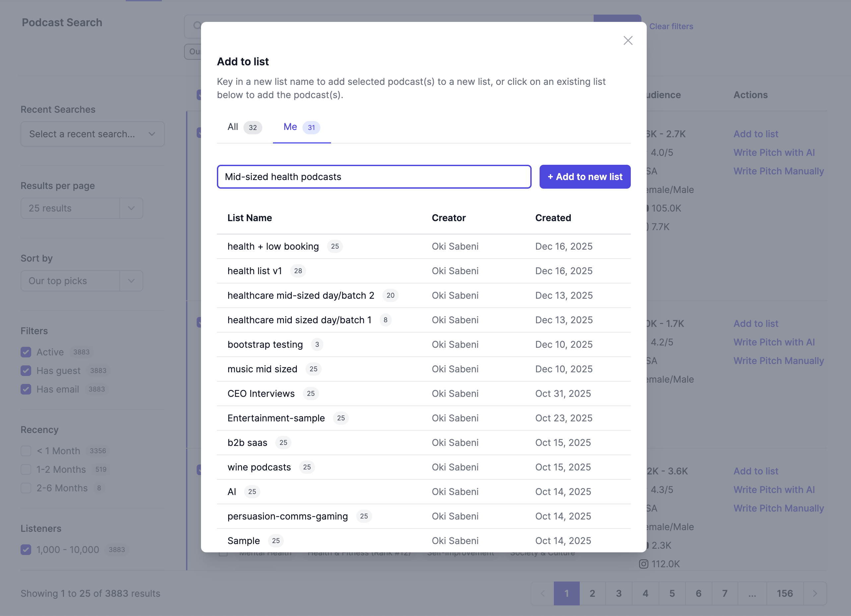Pick the wine podcasts list
Screen dimensions: 851x616
point(259,467)
